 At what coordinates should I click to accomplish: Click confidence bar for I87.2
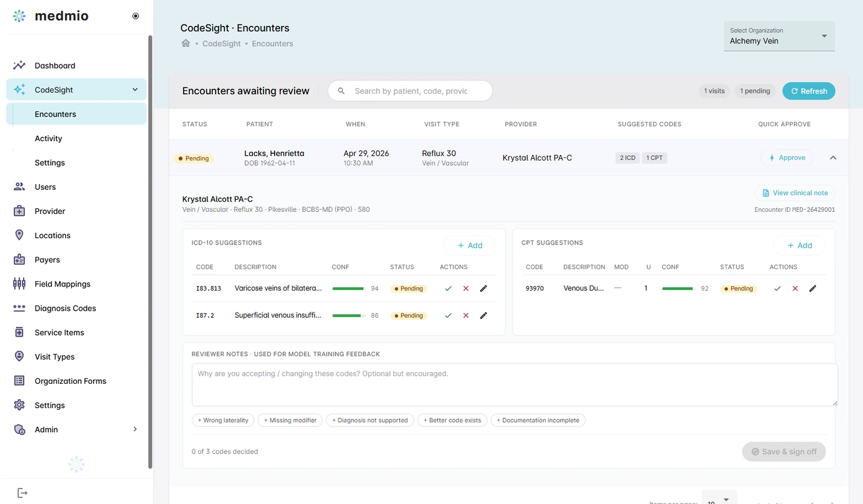point(349,315)
